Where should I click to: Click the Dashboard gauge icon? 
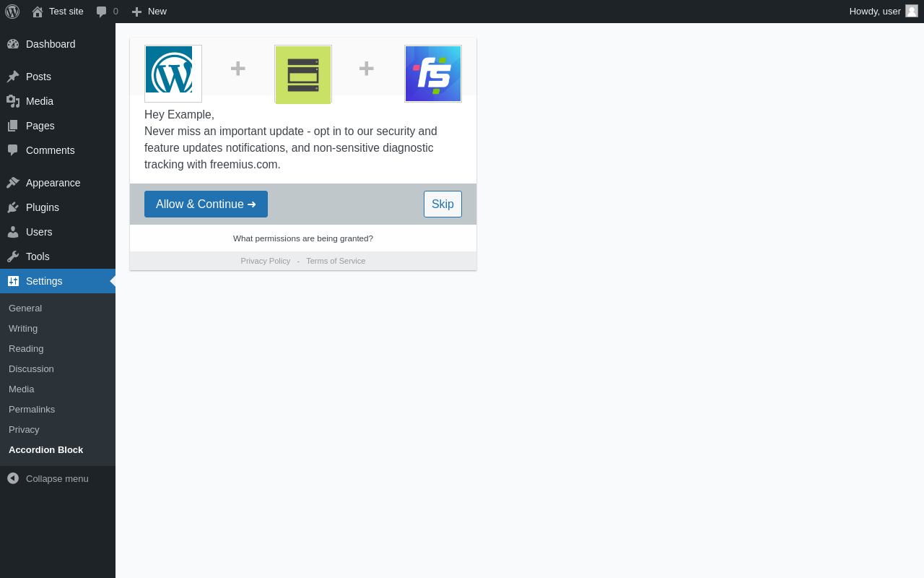click(13, 44)
